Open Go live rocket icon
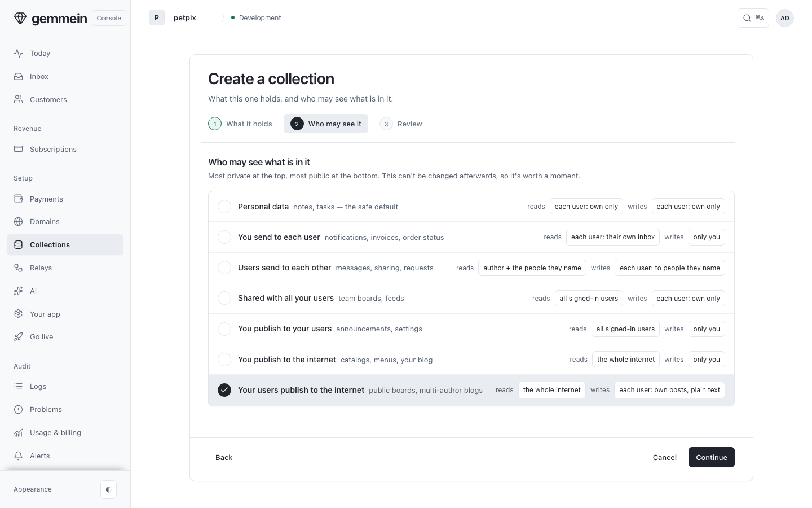Image resolution: width=812 pixels, height=508 pixels. click(x=19, y=336)
